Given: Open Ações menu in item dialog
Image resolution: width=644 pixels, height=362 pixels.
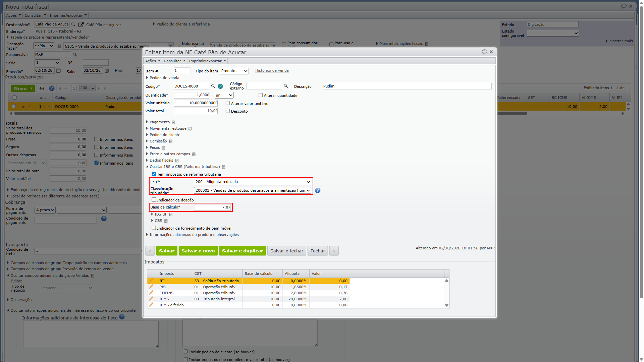Looking at the screenshot, I should pyautogui.click(x=153, y=61).
